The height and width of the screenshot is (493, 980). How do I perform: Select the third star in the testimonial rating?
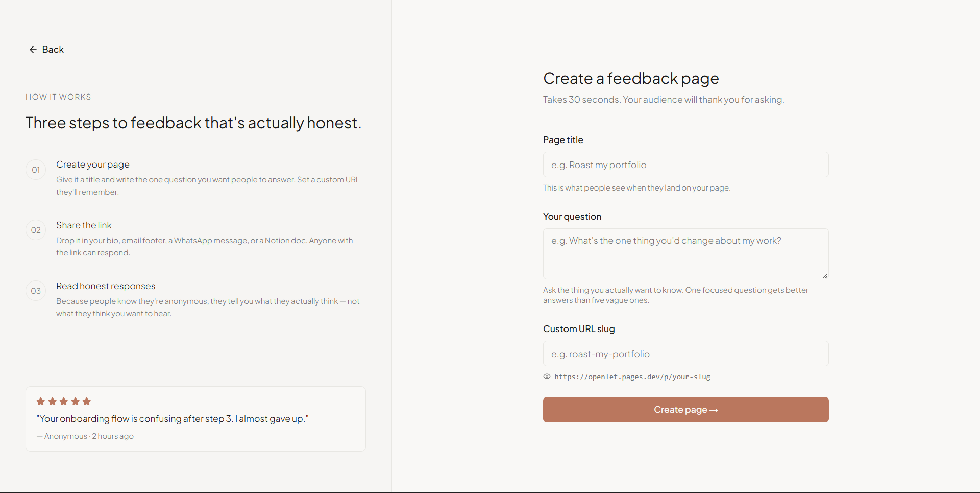click(x=64, y=402)
